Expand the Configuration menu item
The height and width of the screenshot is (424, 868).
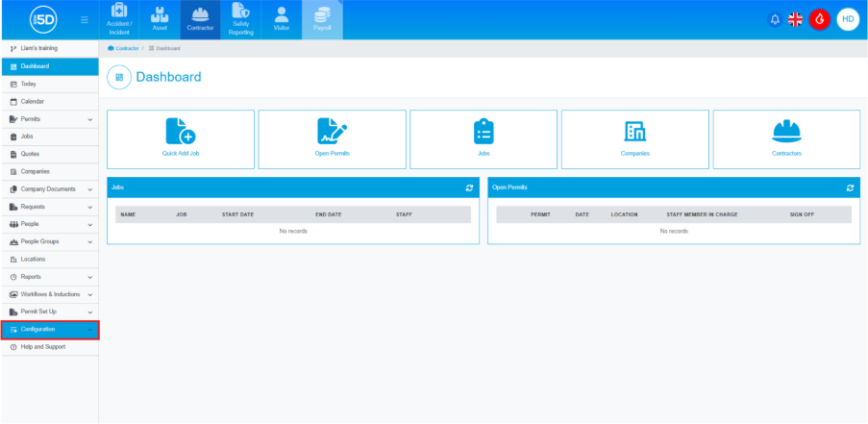tap(48, 330)
